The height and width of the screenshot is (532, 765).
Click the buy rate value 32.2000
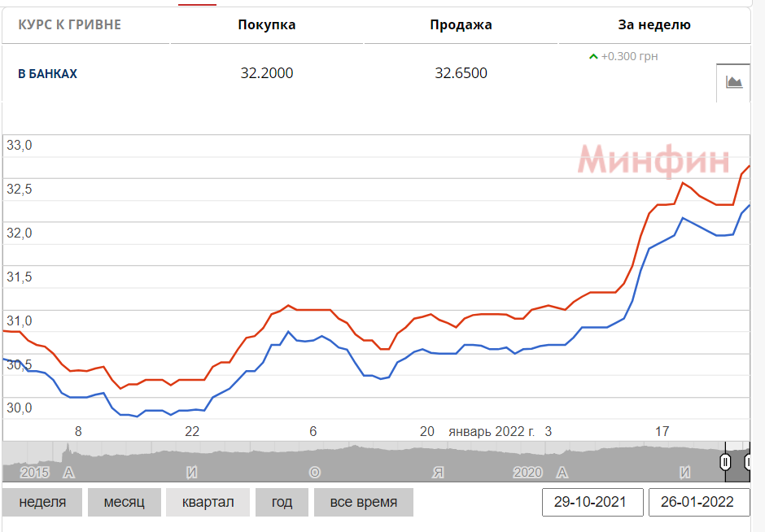tap(266, 73)
